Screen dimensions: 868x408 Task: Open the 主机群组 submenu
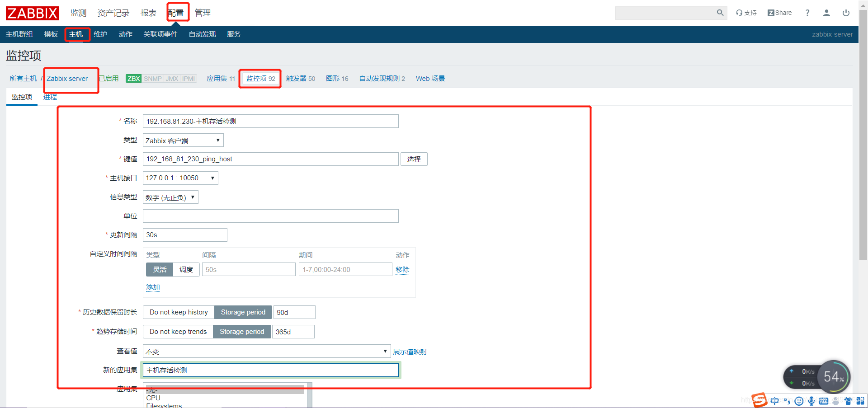tap(19, 34)
